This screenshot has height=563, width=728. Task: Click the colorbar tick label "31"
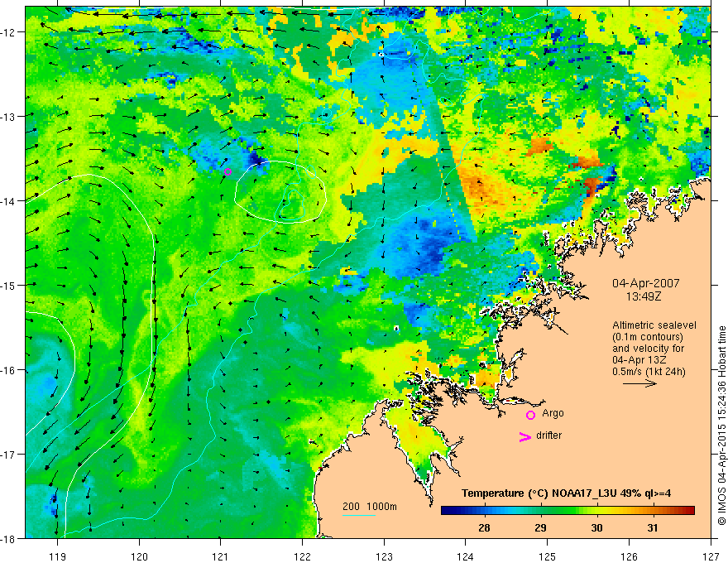[653, 527]
